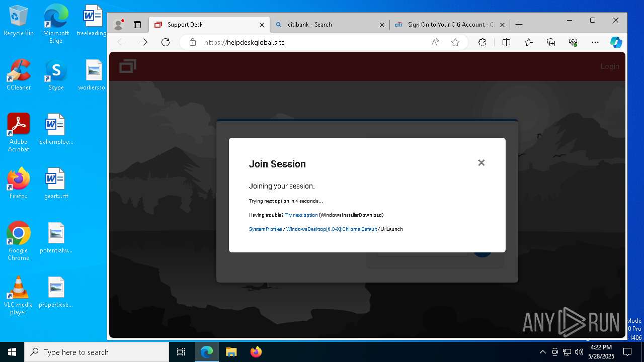Image resolution: width=644 pixels, height=362 pixels.
Task: Go forward in Edge history
Action: tap(143, 42)
